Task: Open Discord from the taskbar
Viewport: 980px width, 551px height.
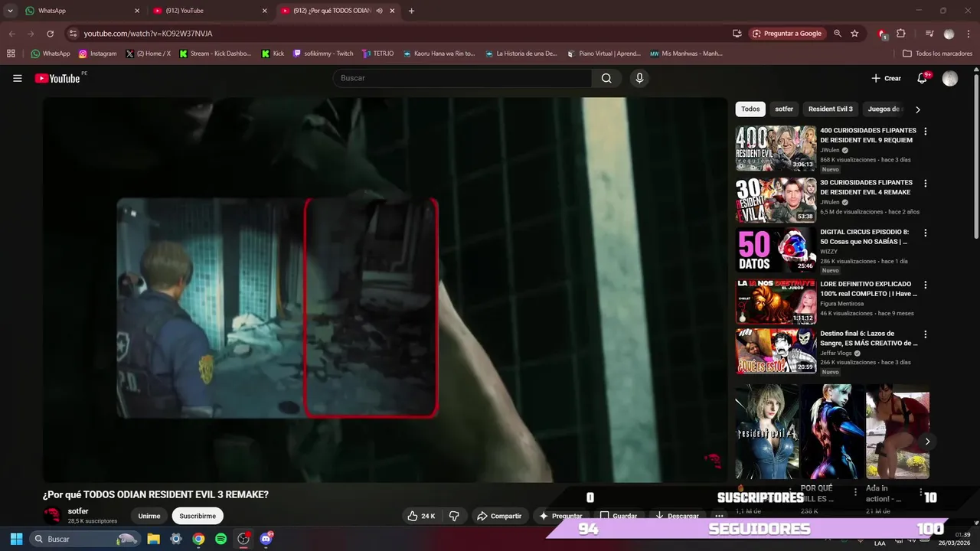Action: point(266,539)
